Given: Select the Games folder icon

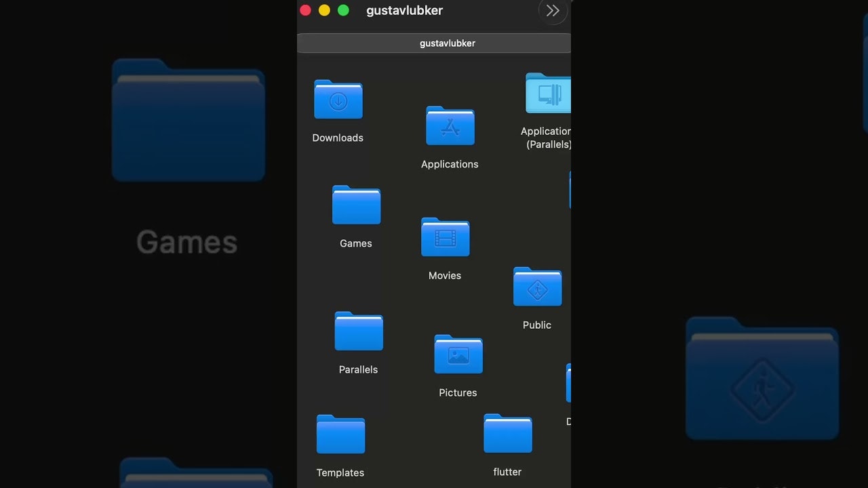Looking at the screenshot, I should 356,205.
